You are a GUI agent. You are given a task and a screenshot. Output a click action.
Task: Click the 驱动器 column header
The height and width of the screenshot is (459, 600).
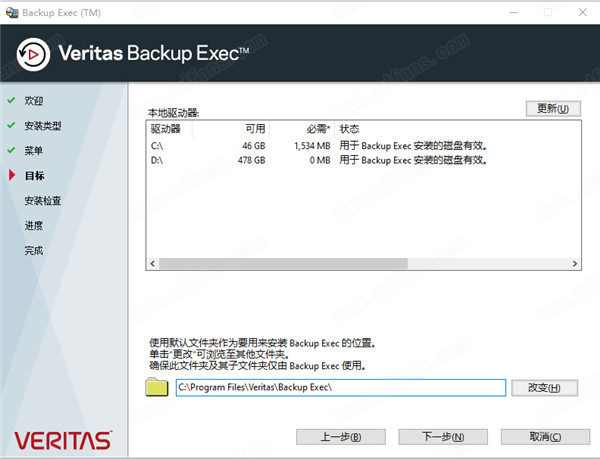click(170, 129)
